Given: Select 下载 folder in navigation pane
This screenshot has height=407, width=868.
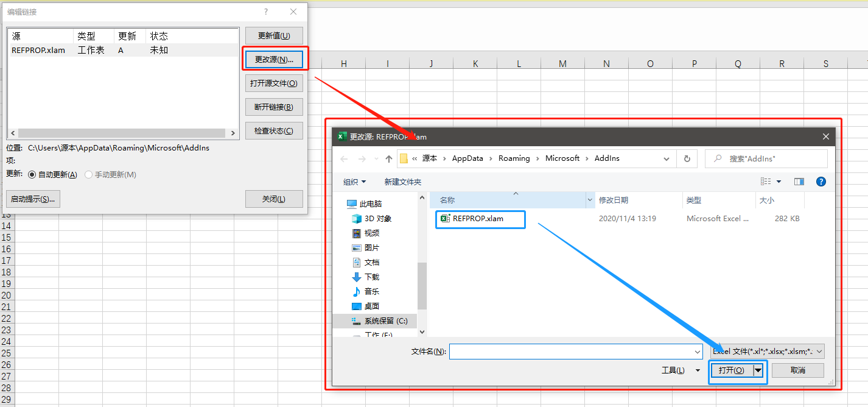Looking at the screenshot, I should (366, 277).
